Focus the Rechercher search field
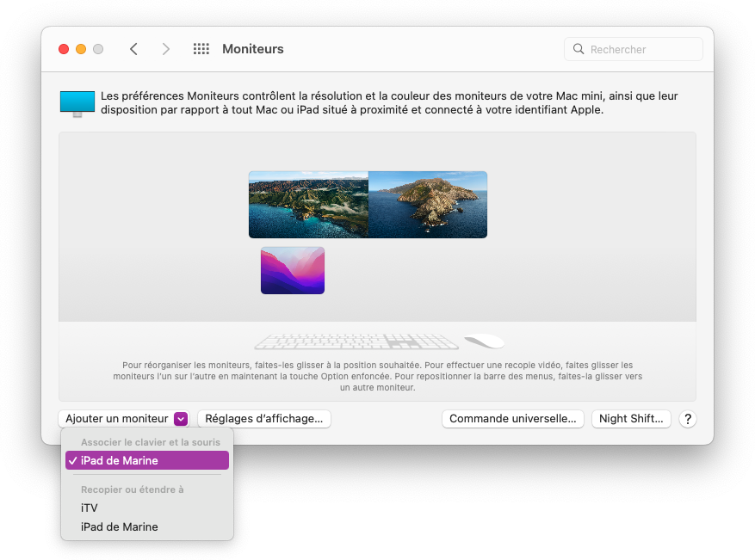Viewport: 755px width, 560px height. pyautogui.click(x=642, y=49)
